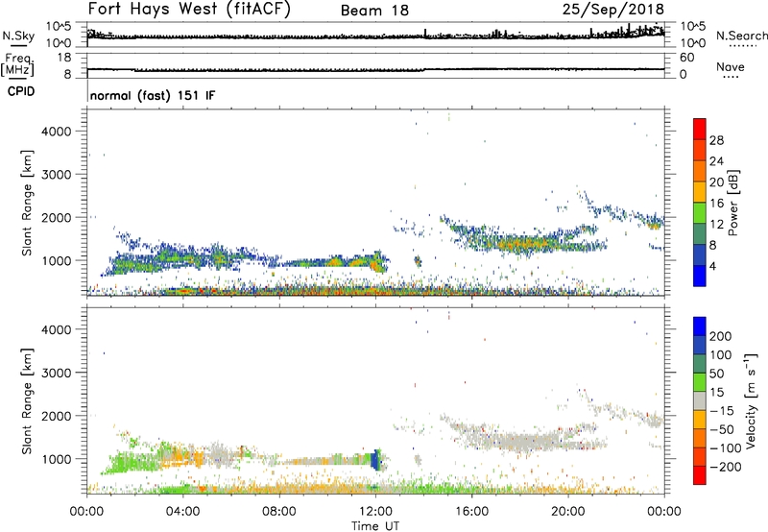Image resolution: width=768 pixels, height=532 pixels.
Task: Click the orange power echo near 18:00
Action: [521, 244]
